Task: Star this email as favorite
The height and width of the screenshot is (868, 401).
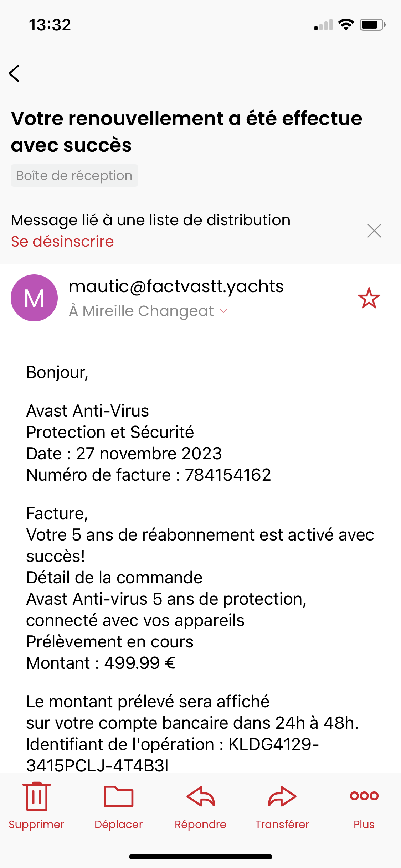Action: (369, 298)
